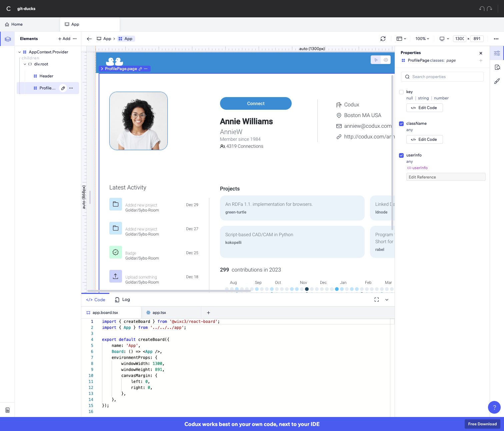Click the stage vertical scrollbar
The width and height of the screenshot is (504, 431).
(x=392, y=152)
